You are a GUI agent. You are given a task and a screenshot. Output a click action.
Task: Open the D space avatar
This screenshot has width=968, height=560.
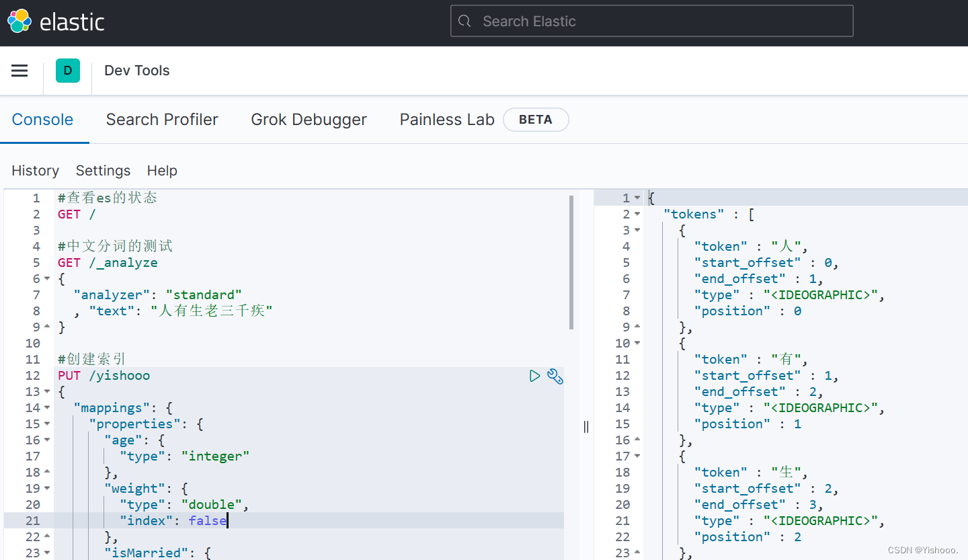(68, 71)
